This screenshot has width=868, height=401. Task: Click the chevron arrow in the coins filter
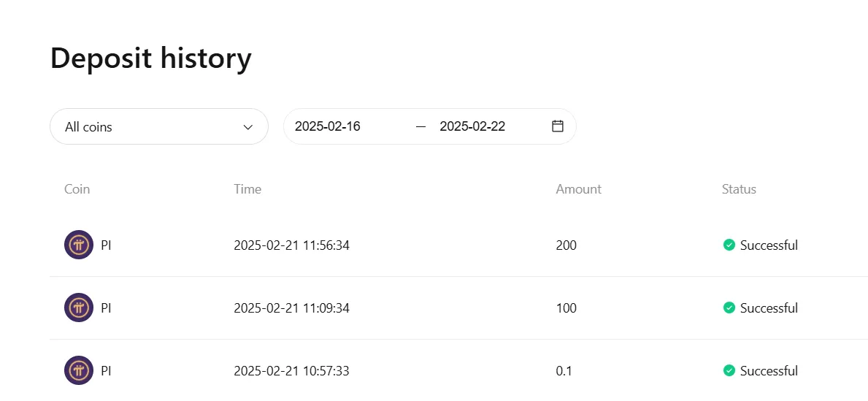click(248, 127)
